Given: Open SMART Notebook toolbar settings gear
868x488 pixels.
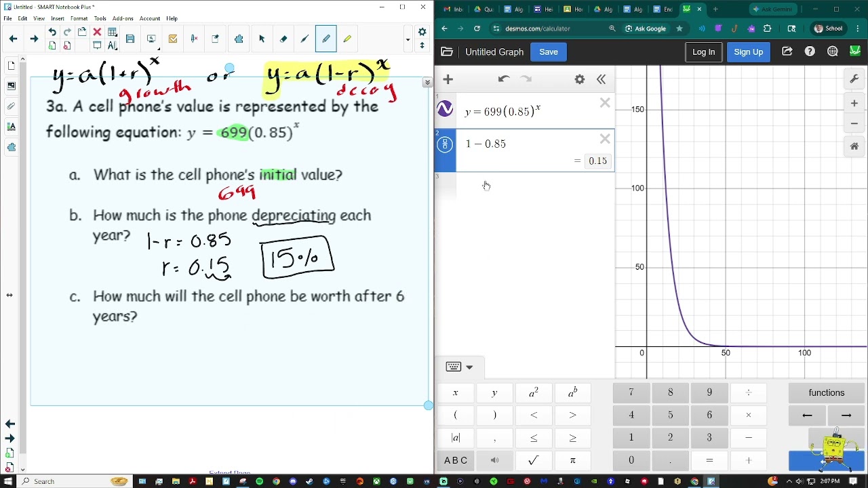Looking at the screenshot, I should click(422, 32).
